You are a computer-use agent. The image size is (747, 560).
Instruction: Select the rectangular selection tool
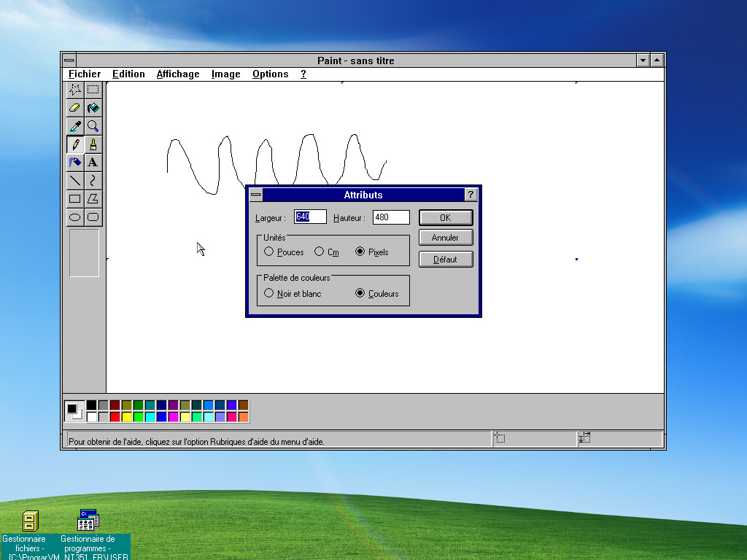point(93,89)
